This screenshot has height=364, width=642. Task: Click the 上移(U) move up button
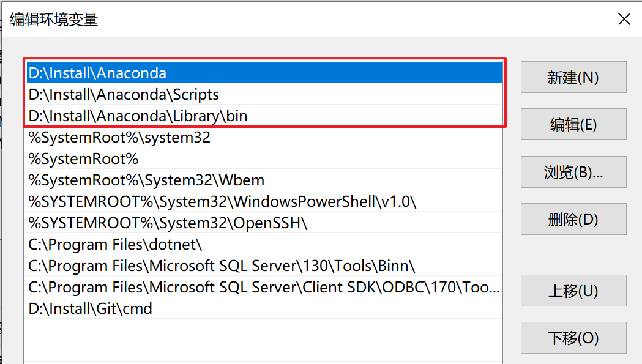click(x=573, y=291)
